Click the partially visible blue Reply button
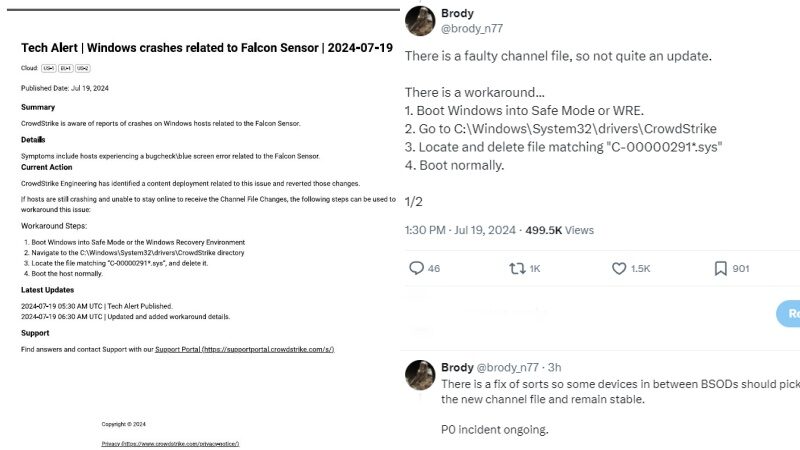 [x=788, y=313]
